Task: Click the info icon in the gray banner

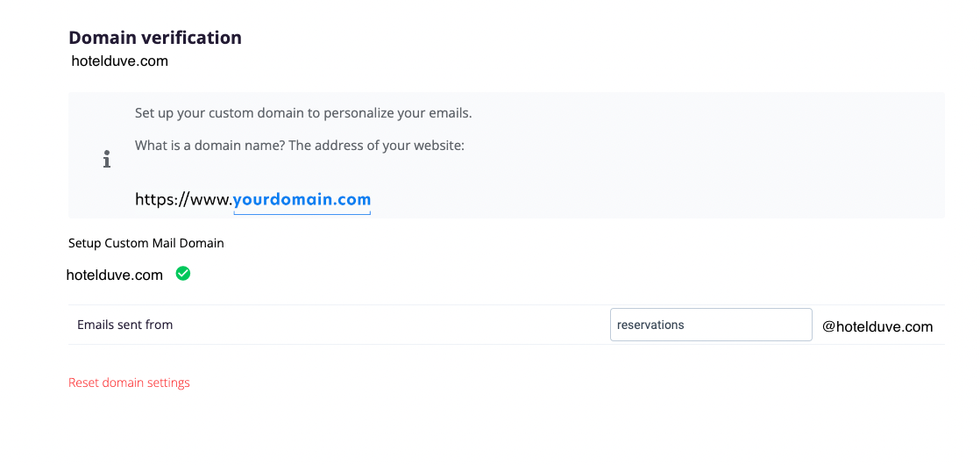Action: (x=107, y=159)
